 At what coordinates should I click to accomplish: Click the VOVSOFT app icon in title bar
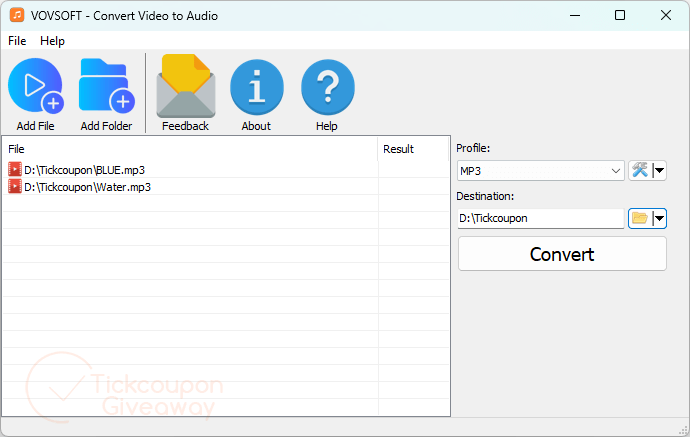point(16,16)
